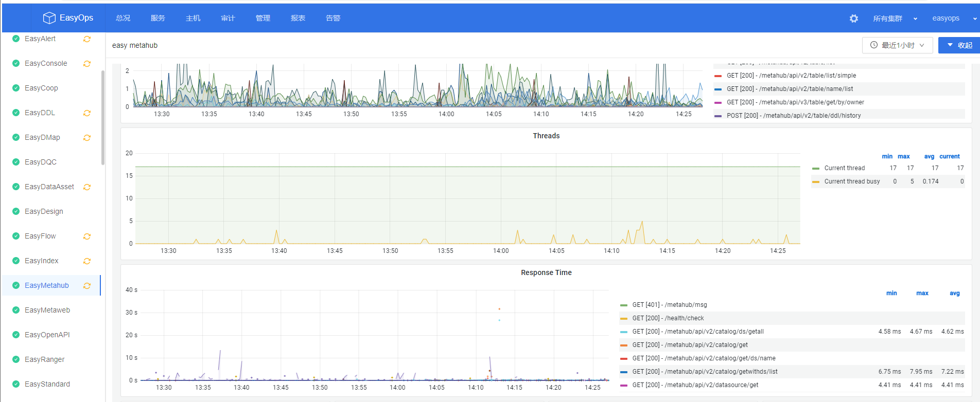Image resolution: width=980 pixels, height=402 pixels.
Task: Open the Response Time panel title menu
Action: 546,272
